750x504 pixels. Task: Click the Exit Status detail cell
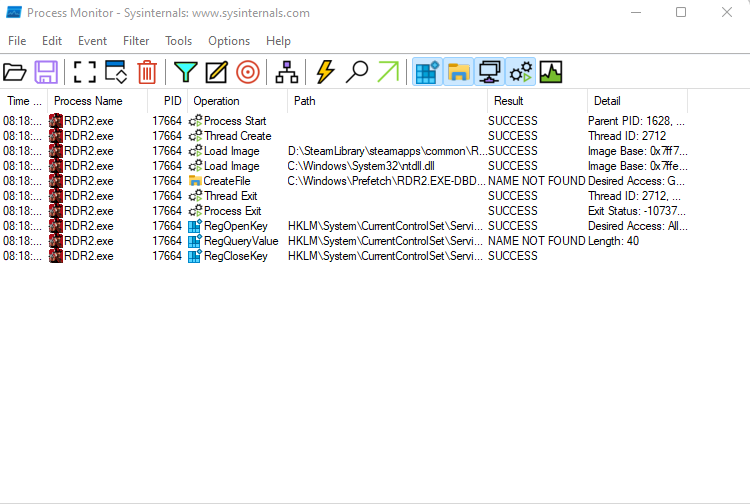pyautogui.click(x=637, y=211)
